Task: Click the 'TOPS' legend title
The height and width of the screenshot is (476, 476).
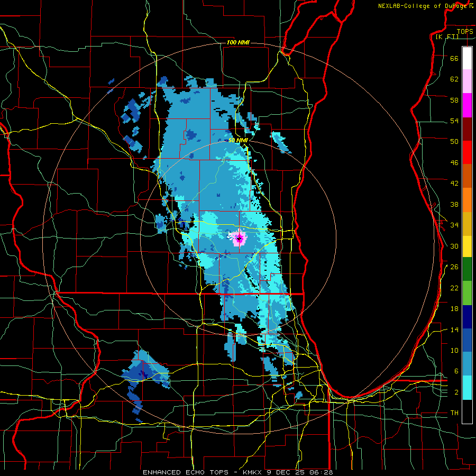Action: click(465, 31)
